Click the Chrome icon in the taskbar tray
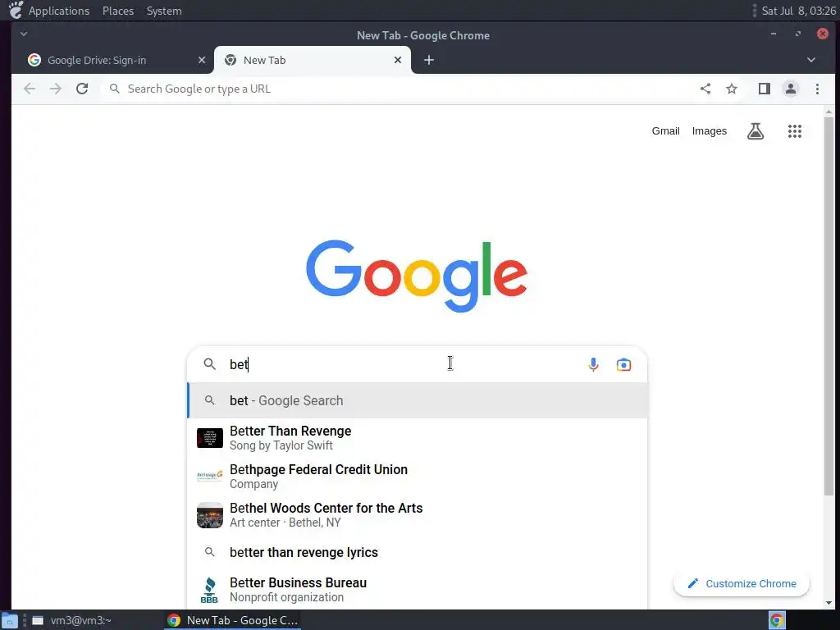The height and width of the screenshot is (630, 840). click(x=777, y=620)
